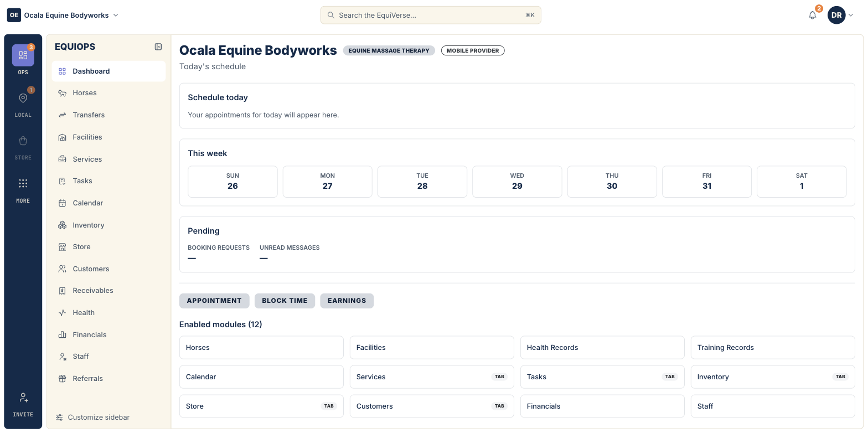Screen dimensions: 868x433
Task: Click the Horses sidebar icon
Action: pos(63,93)
